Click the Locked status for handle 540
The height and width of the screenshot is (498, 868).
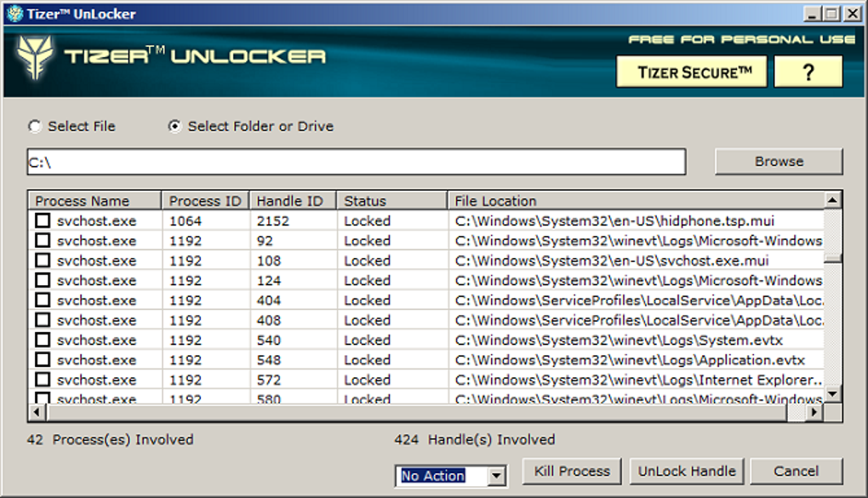367,341
